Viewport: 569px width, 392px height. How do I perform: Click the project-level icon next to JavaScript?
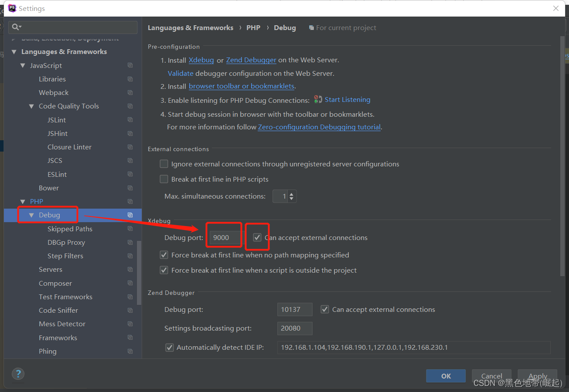coord(130,65)
